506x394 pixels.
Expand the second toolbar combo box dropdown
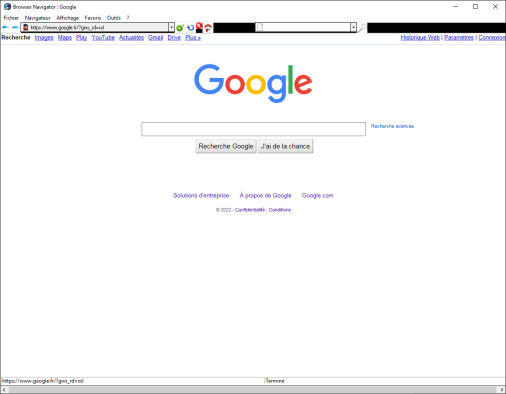(353, 27)
